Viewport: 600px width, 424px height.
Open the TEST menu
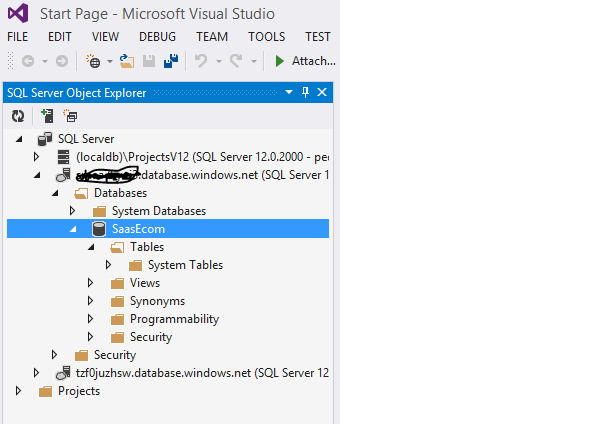[x=318, y=37]
